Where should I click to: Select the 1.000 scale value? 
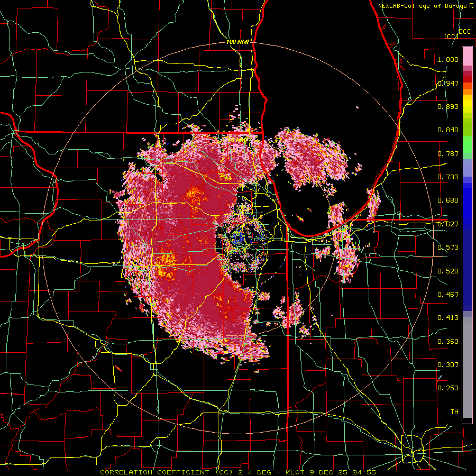[x=448, y=59]
